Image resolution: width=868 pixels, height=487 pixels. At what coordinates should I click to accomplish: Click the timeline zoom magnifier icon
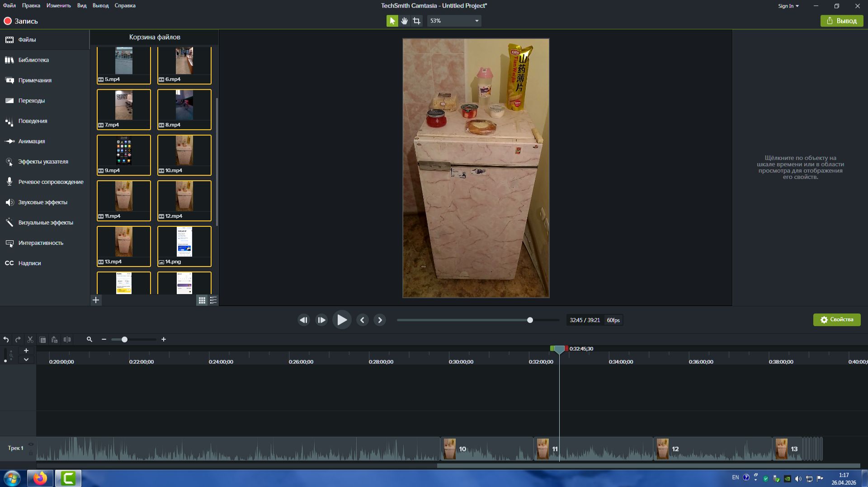(x=90, y=339)
